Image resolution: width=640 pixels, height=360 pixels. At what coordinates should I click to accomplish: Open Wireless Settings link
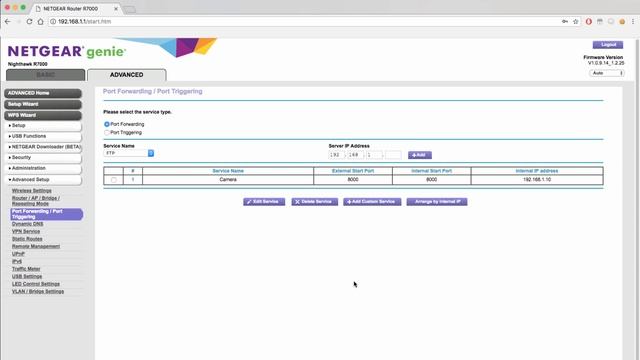[31, 191]
